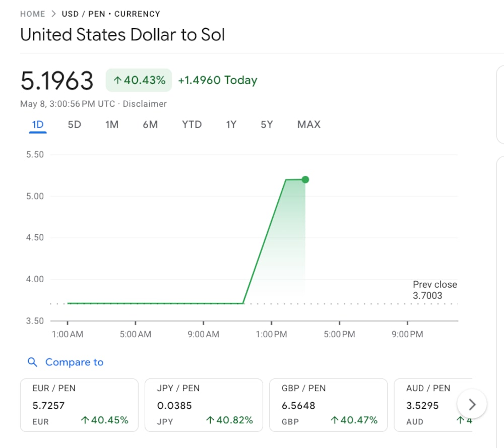Open the YTD performance tab

(x=192, y=124)
